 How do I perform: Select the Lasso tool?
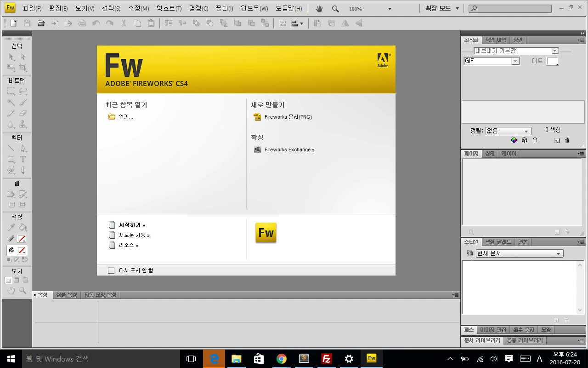pos(23,91)
